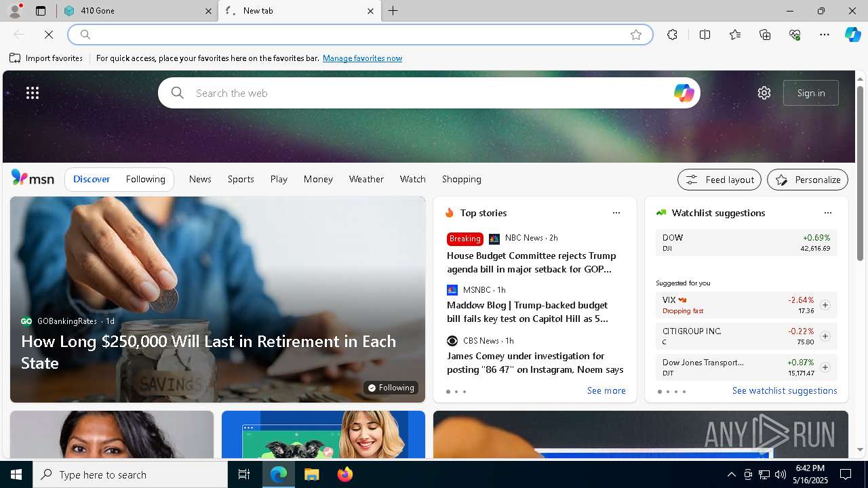Go to second Top stories page dot
Image resolution: width=868 pixels, height=488 pixels.
click(456, 392)
